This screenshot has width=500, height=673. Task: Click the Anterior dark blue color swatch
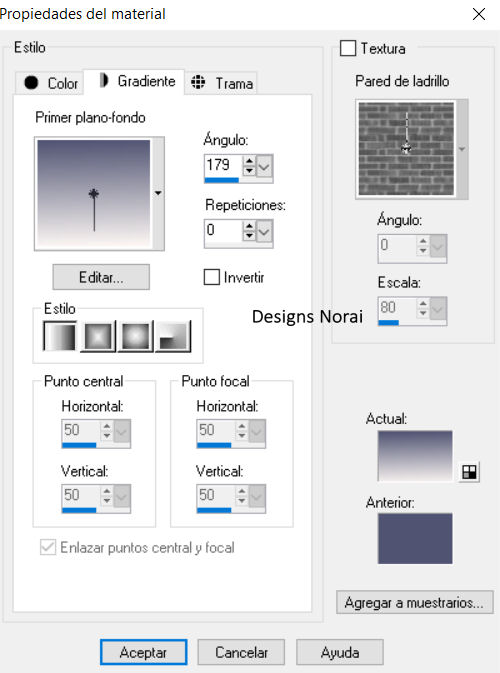point(415,538)
